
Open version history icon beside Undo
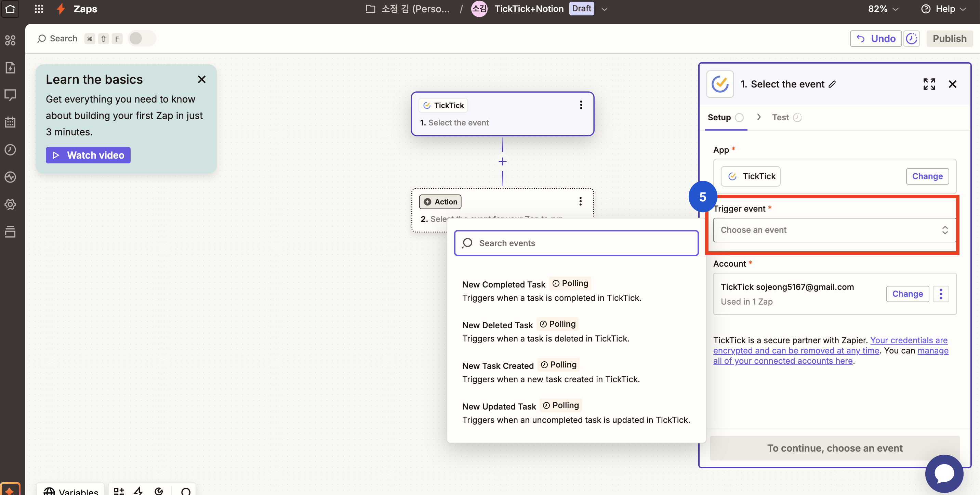click(912, 38)
